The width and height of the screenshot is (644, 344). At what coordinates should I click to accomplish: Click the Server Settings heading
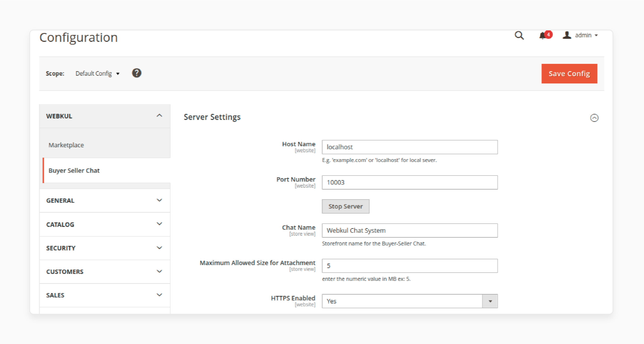click(x=212, y=117)
